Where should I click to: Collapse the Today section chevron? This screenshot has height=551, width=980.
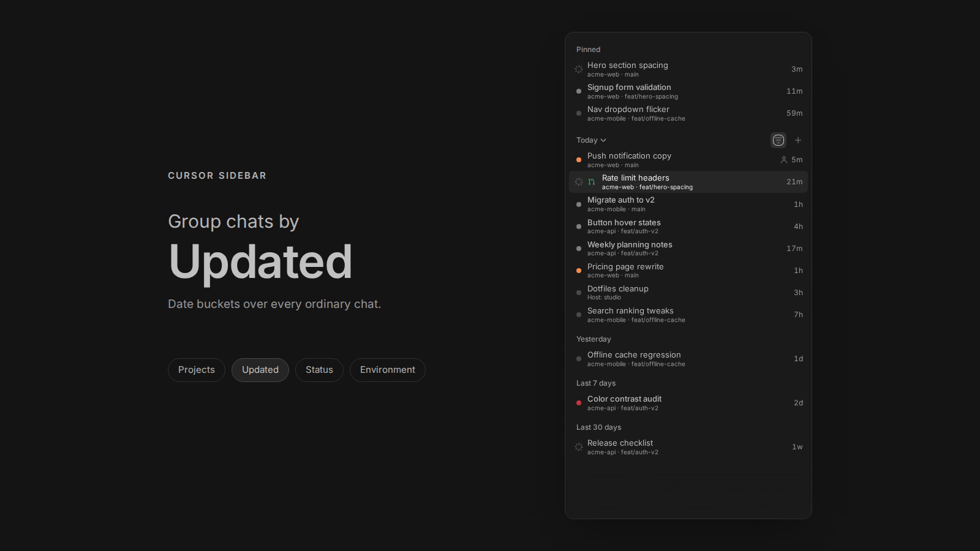(x=603, y=140)
